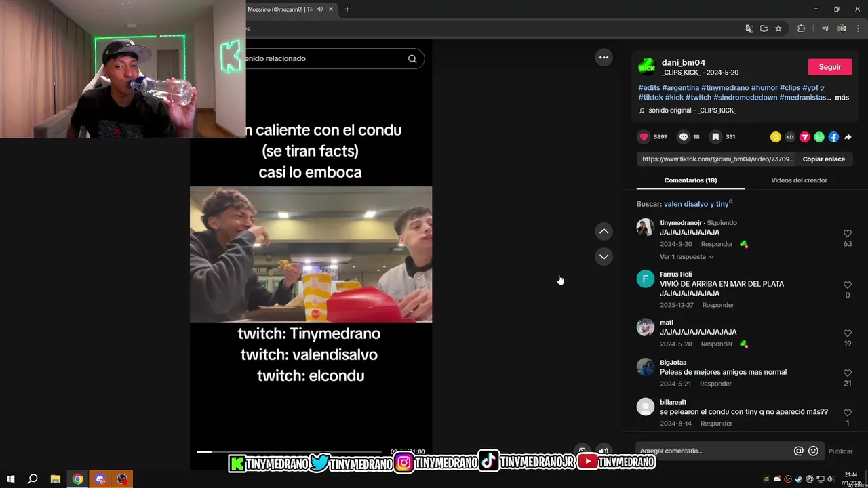Go to the next video with down arrow

604,256
